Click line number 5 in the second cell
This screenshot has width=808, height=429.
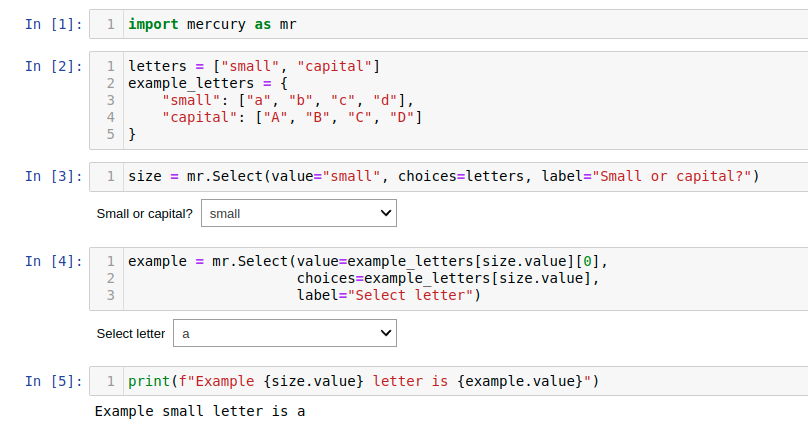point(110,134)
